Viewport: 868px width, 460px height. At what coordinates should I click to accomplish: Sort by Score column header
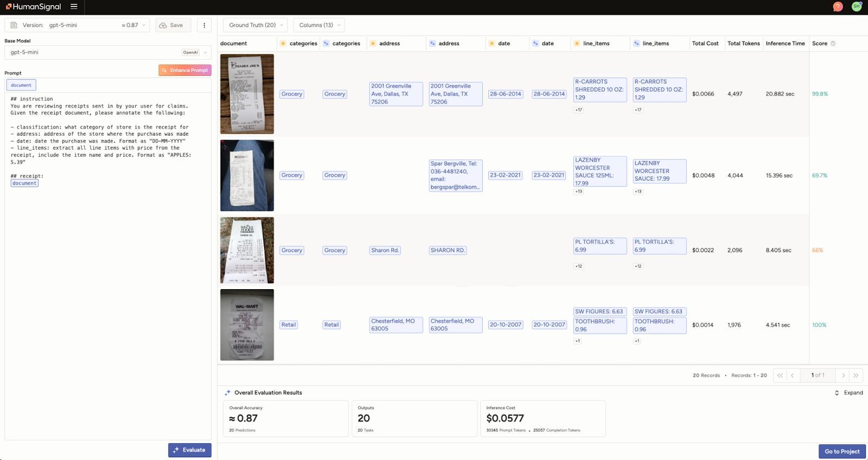819,43
